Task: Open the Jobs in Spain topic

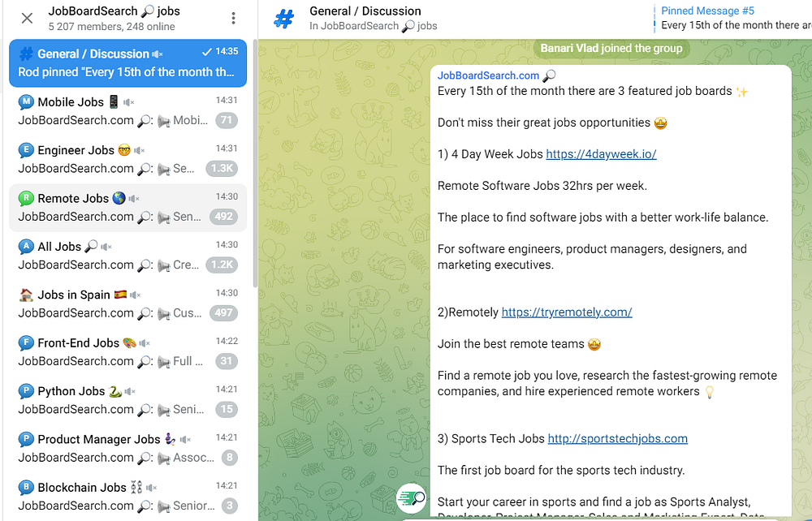Action: [x=128, y=304]
